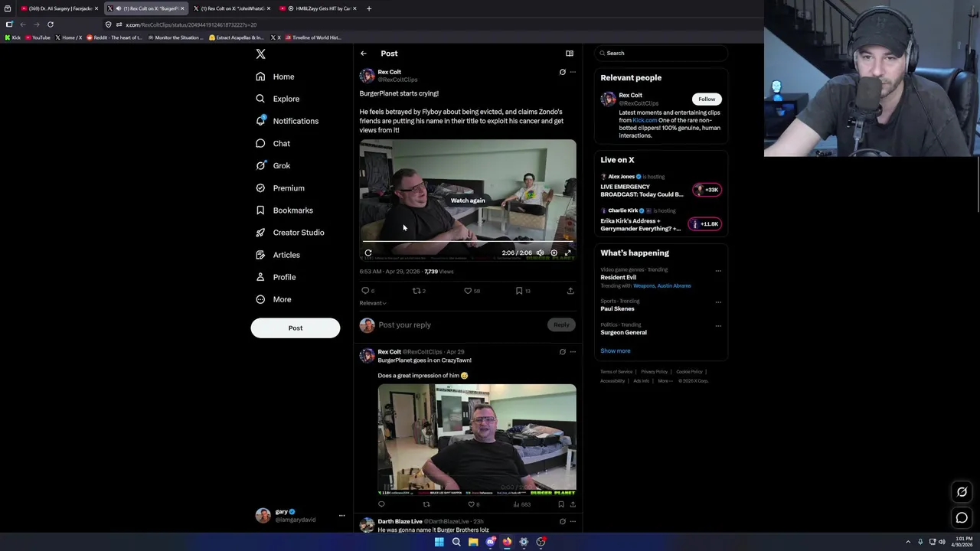980x551 pixels.
Task: Click Grok icon on the CrazyTawn reply
Action: coord(562,352)
